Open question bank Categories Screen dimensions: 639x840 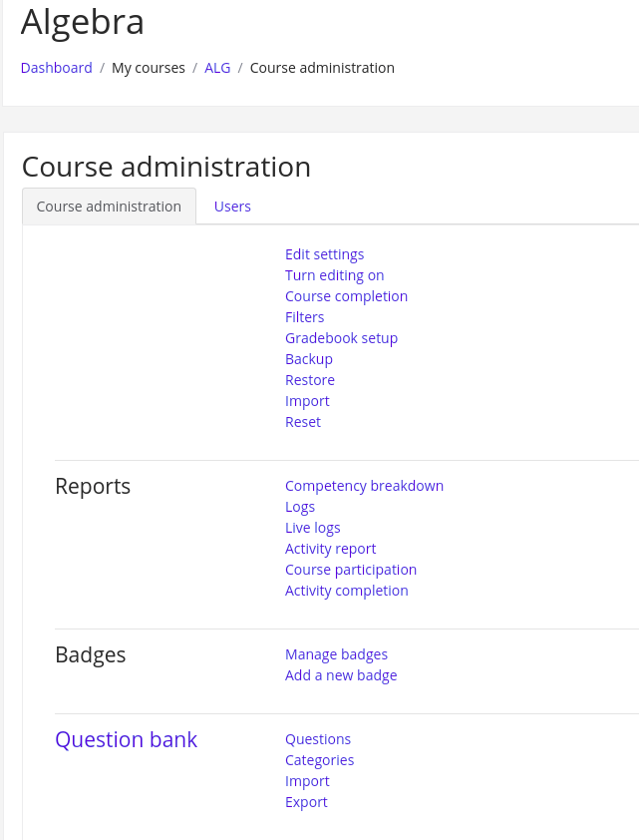click(x=319, y=760)
